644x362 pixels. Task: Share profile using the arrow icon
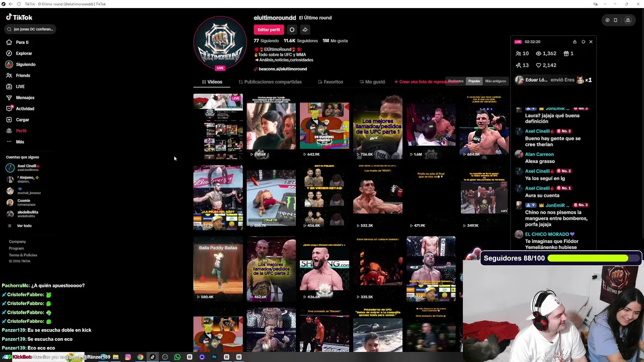coord(305,30)
